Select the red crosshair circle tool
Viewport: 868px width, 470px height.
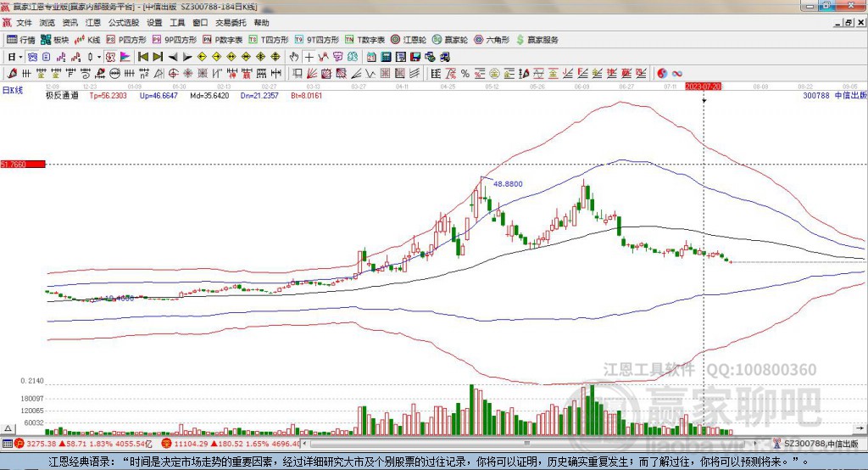point(173,73)
